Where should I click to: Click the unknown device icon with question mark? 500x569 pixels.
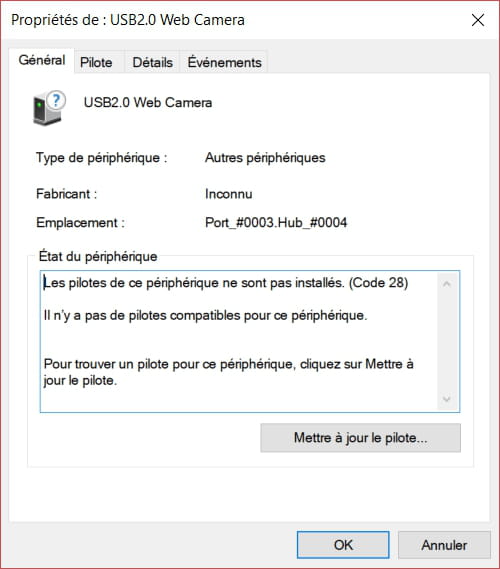[x=49, y=108]
